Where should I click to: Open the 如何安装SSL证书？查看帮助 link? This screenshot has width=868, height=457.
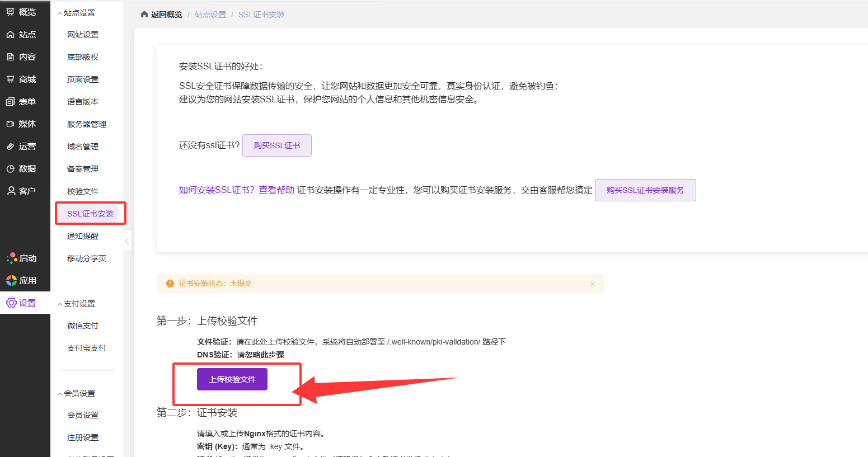tap(237, 190)
